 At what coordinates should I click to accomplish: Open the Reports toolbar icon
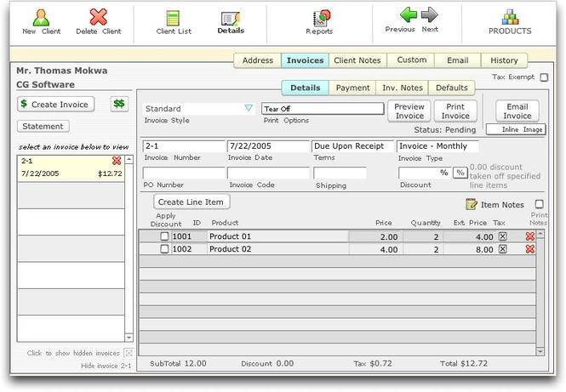click(321, 18)
